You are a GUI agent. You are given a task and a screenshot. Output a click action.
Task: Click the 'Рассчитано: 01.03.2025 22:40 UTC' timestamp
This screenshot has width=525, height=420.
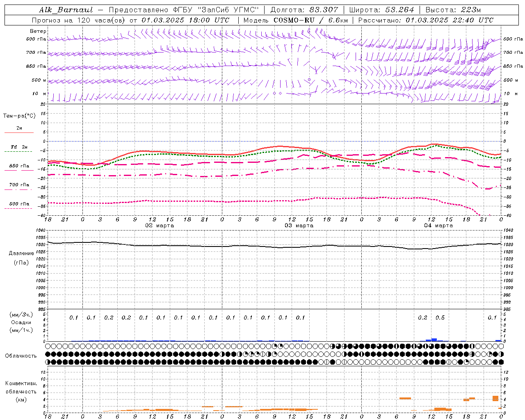[426, 20]
